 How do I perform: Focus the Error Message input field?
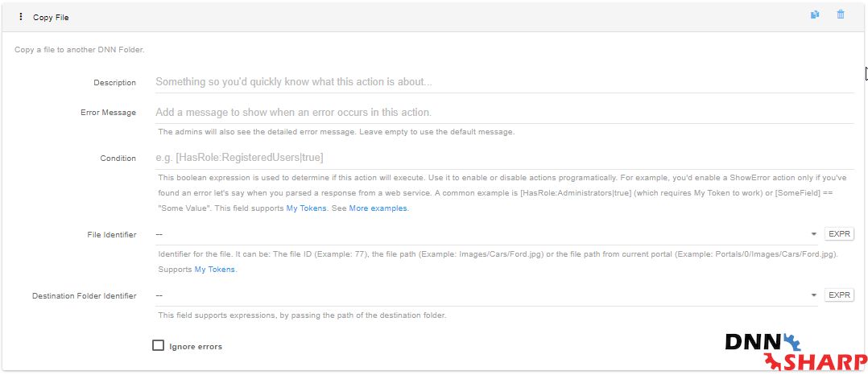pyautogui.click(x=504, y=113)
